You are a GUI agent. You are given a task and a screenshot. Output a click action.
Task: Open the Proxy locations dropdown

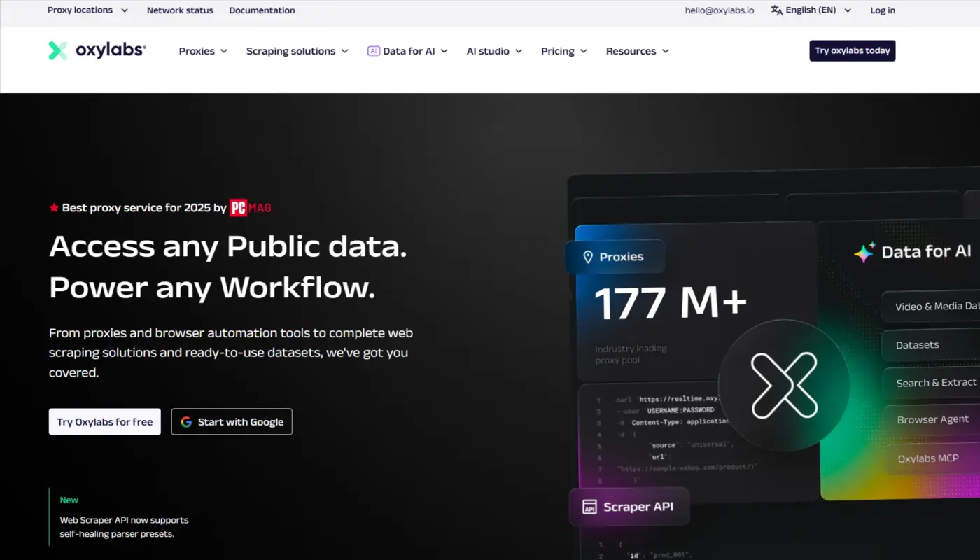(81, 10)
